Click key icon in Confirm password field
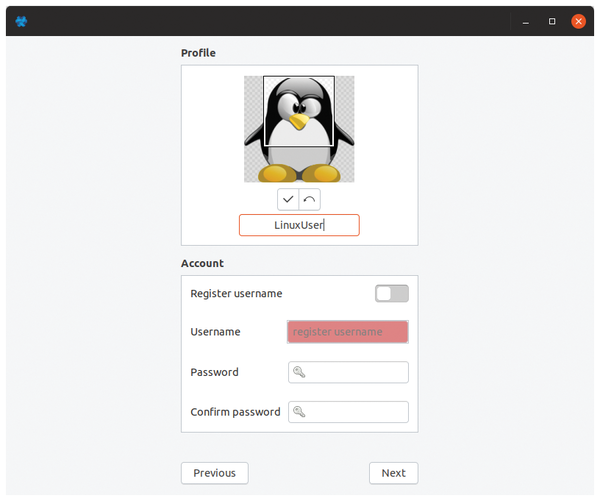 (x=299, y=412)
